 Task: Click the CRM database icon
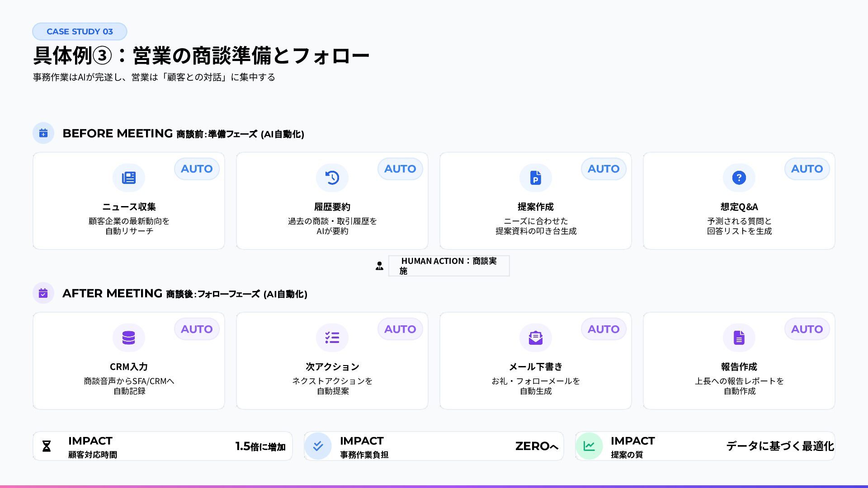(129, 338)
